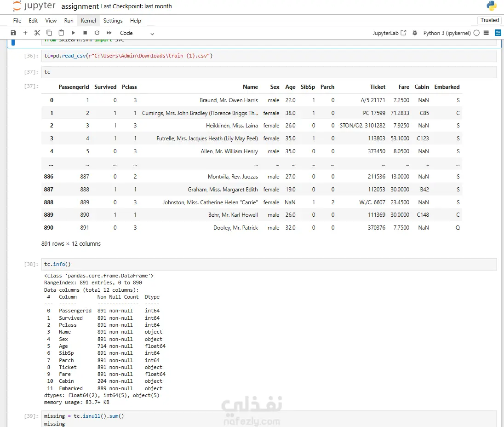Viewport: 504px width, 427px height.
Task: Click the Fare column header
Action: [x=404, y=87]
